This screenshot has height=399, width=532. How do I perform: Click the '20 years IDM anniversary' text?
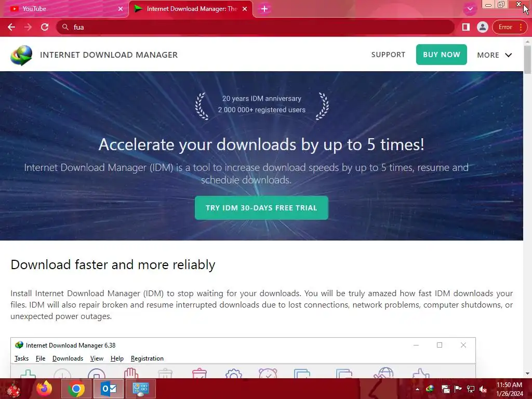pyautogui.click(x=262, y=98)
